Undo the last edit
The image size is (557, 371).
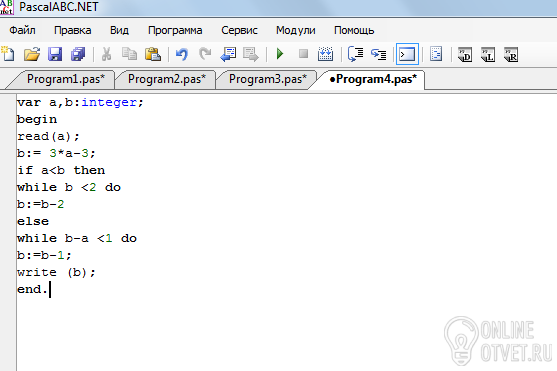click(182, 54)
